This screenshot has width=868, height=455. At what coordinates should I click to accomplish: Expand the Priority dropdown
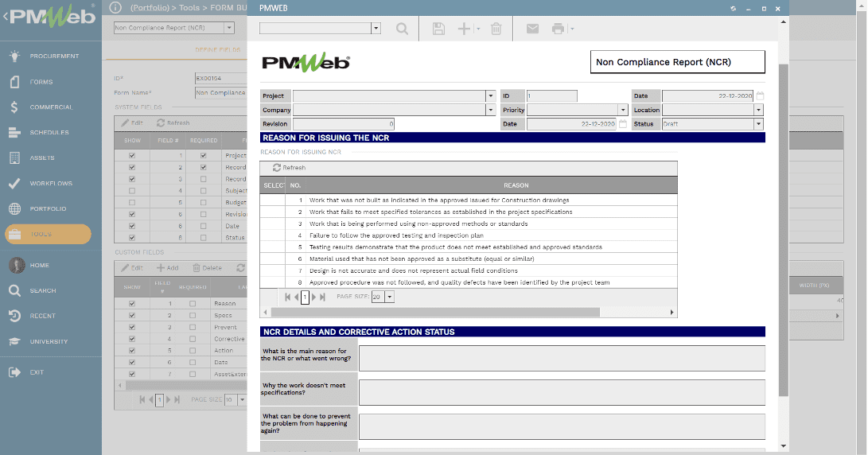[623, 110]
